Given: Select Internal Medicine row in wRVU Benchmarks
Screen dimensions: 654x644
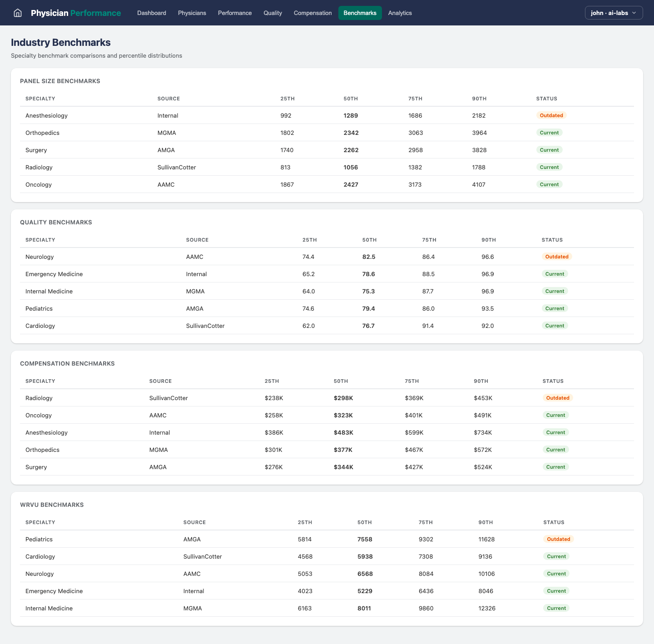Looking at the screenshot, I should (49, 608).
